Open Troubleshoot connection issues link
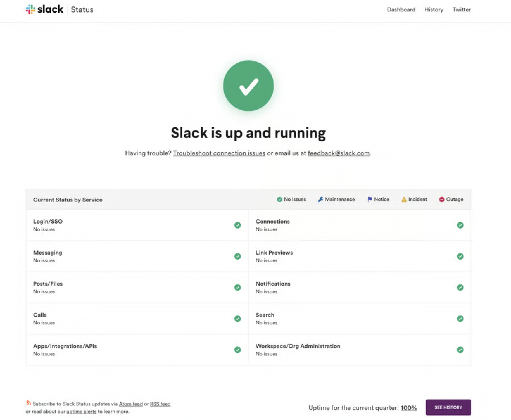Image resolution: width=511 pixels, height=420 pixels. (219, 153)
